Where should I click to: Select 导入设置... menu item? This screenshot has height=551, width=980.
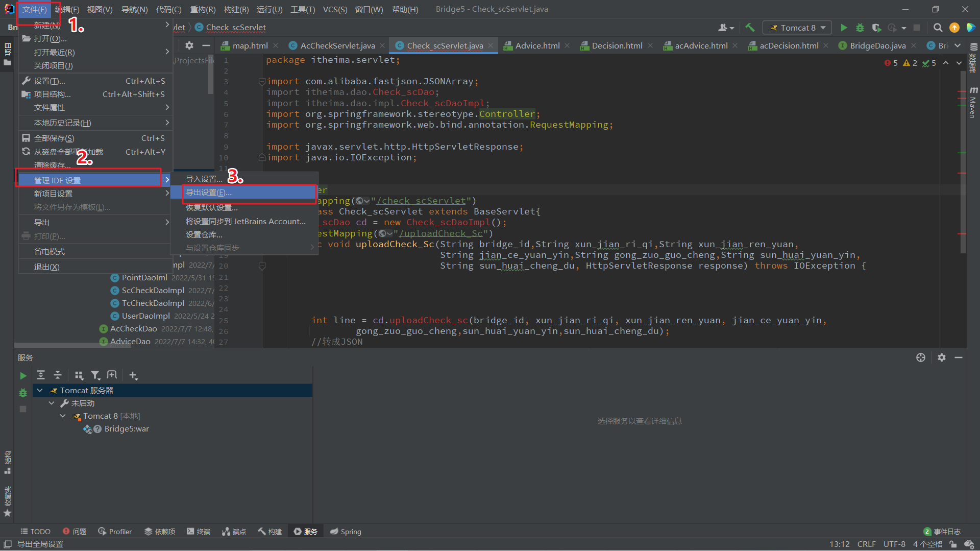(x=244, y=179)
